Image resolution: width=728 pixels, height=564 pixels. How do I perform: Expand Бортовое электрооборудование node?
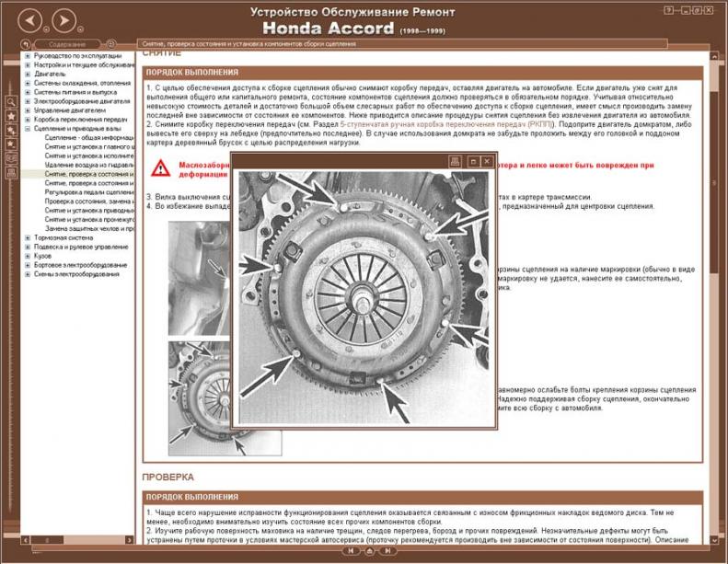point(28,265)
